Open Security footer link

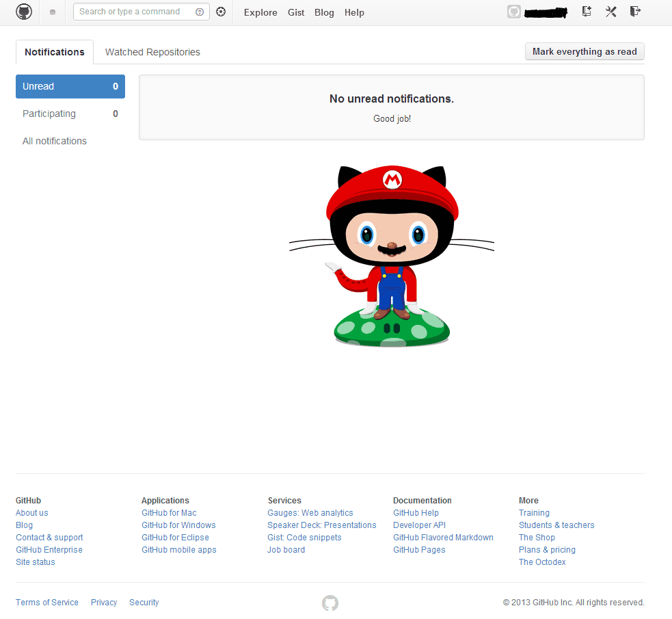click(x=144, y=603)
